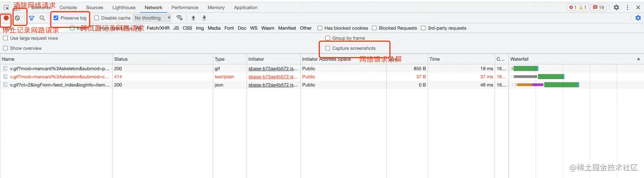Filter requests by Wasm
This screenshot has height=178, width=644.
point(268,28)
